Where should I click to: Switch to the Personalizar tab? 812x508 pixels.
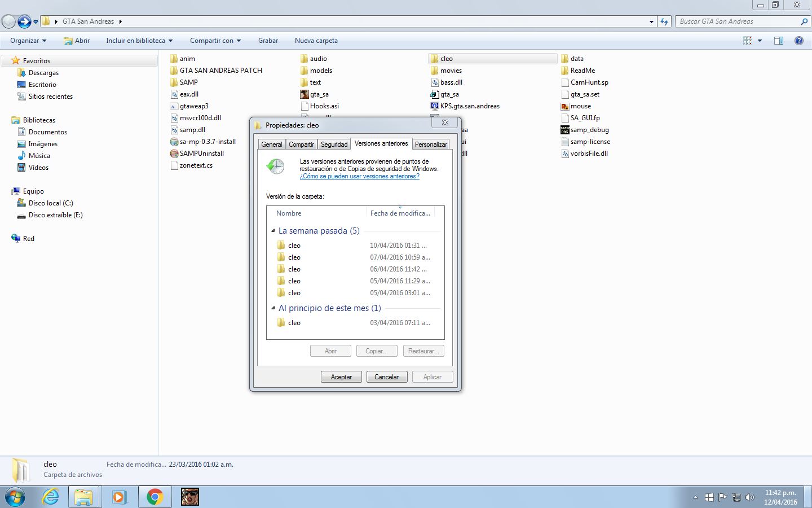coord(431,144)
